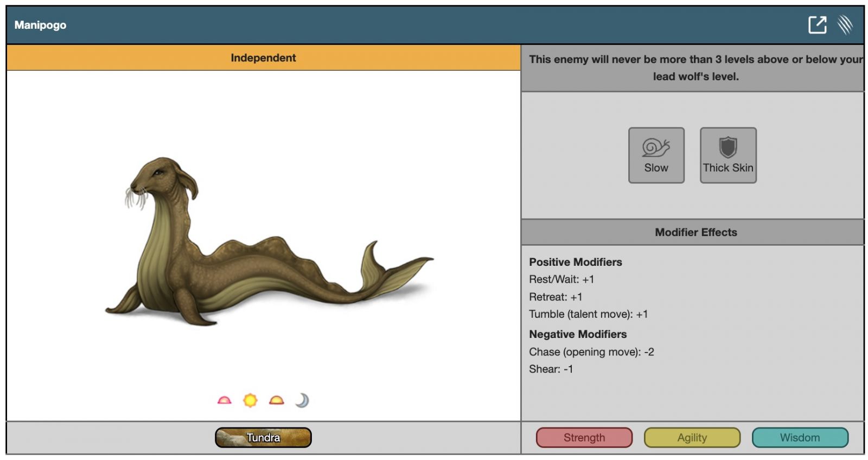Open the external link icon in header
The width and height of the screenshot is (868, 460).
point(817,25)
